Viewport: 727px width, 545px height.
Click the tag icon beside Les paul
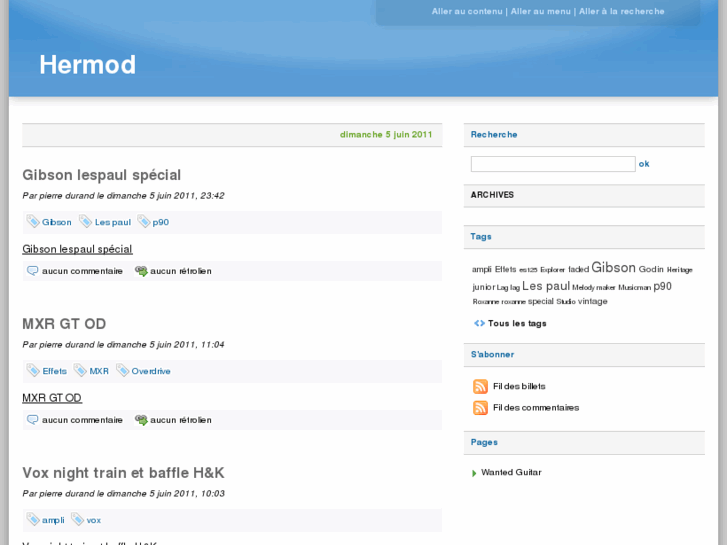pyautogui.click(x=85, y=221)
